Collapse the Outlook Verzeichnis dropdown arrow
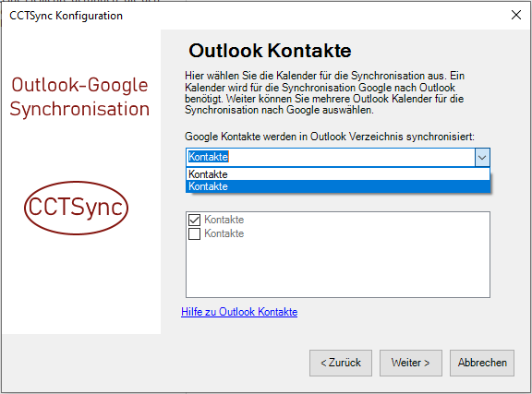The image size is (532, 394). click(x=482, y=158)
